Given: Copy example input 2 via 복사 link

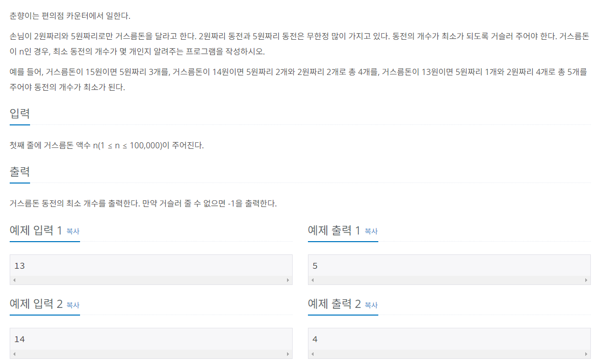Looking at the screenshot, I should tap(73, 305).
